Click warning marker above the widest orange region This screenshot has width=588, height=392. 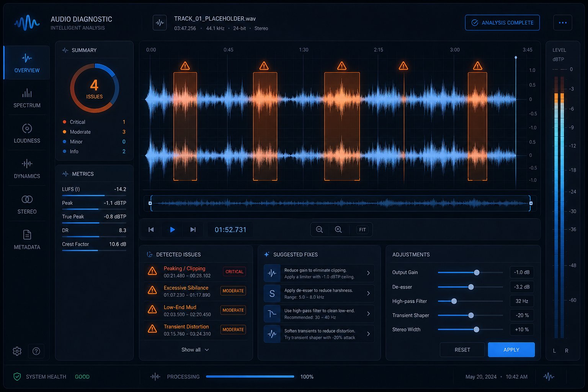pyautogui.click(x=342, y=66)
